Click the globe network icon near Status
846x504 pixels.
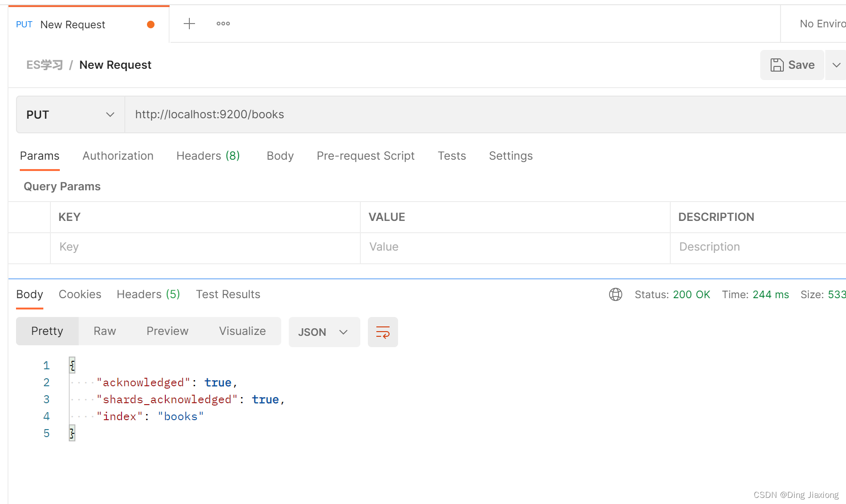point(616,294)
